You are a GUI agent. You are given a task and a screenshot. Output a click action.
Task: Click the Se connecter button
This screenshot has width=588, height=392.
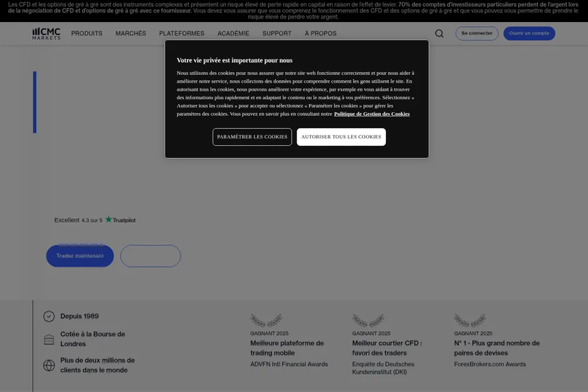[x=477, y=34]
